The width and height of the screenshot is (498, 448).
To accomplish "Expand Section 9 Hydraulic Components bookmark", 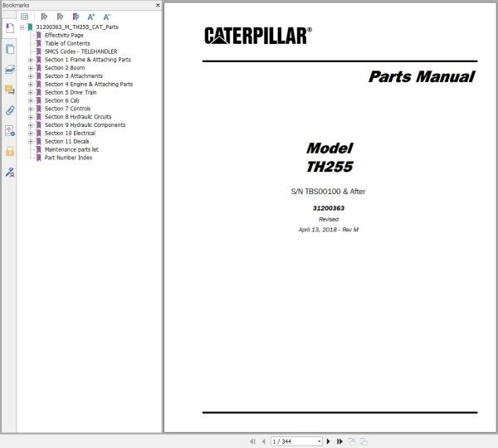I will (31, 125).
